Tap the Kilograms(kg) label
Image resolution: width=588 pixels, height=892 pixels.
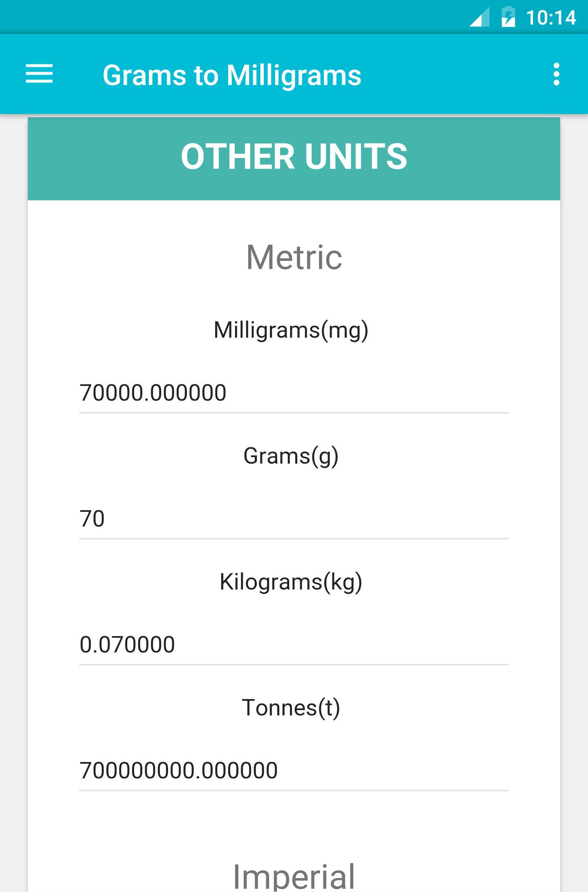[291, 582]
